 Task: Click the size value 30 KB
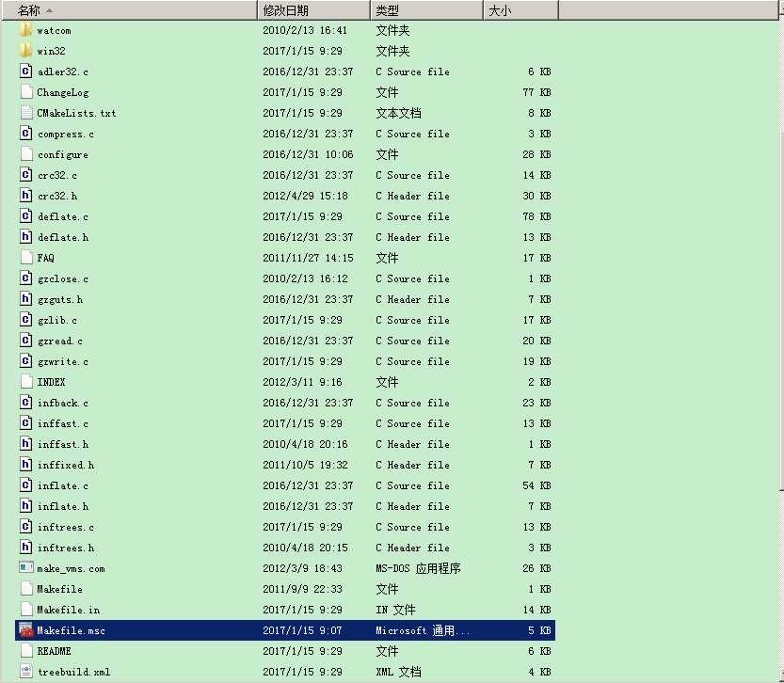point(537,196)
